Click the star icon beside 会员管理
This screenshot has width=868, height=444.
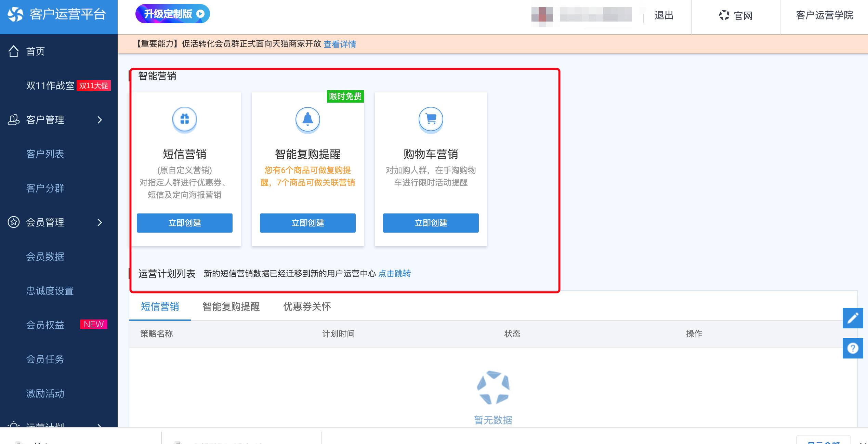pos(14,222)
